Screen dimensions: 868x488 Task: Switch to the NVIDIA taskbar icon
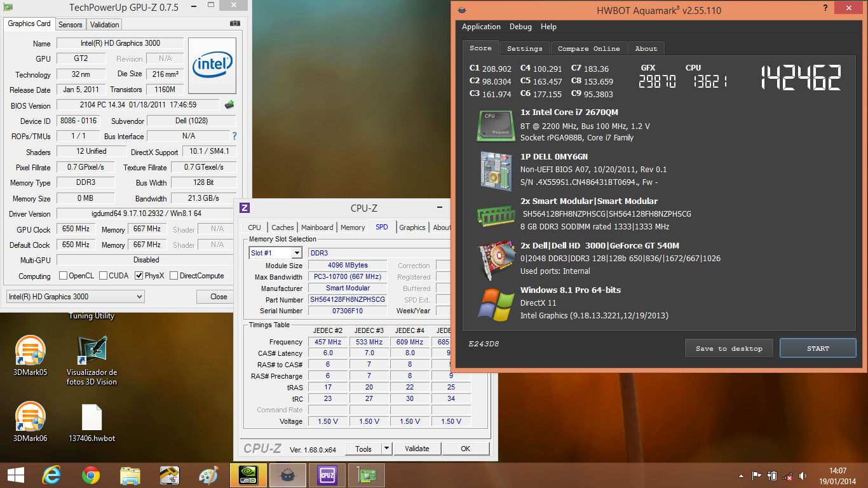coord(248,475)
